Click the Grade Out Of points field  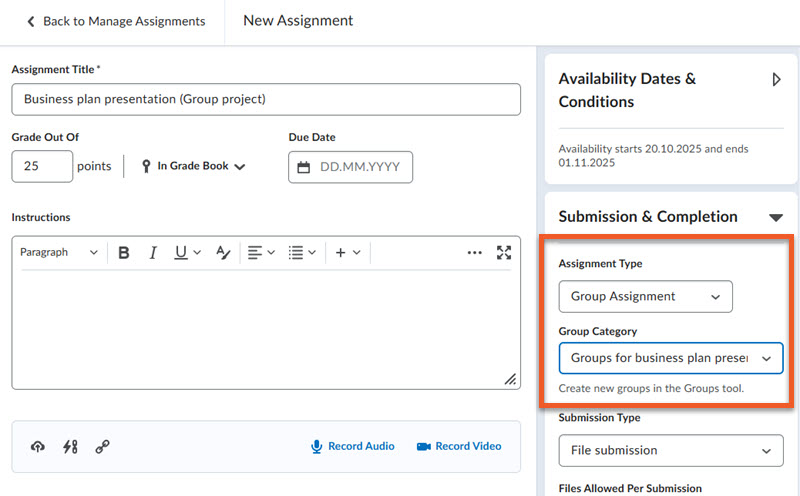(42, 167)
